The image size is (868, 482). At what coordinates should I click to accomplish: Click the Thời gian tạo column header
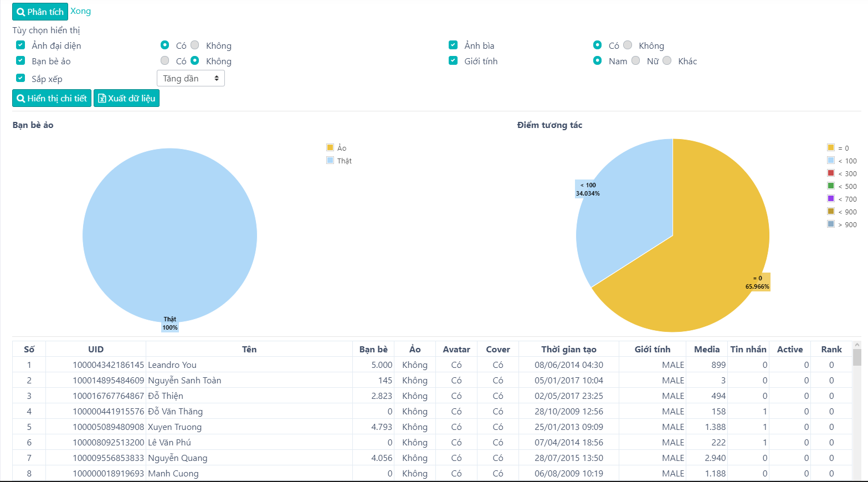568,349
